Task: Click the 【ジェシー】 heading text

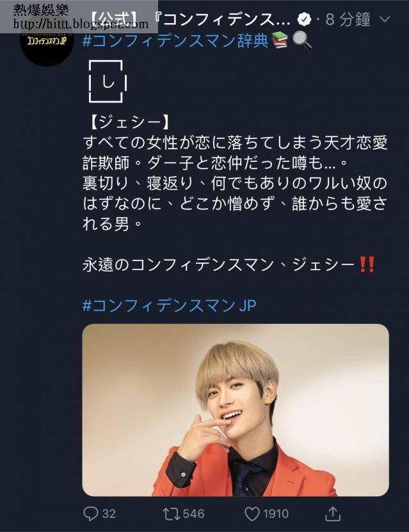Action: (129, 122)
